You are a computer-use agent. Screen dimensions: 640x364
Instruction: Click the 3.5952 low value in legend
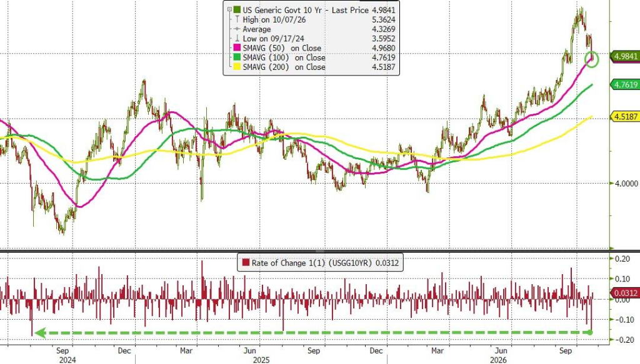point(384,39)
